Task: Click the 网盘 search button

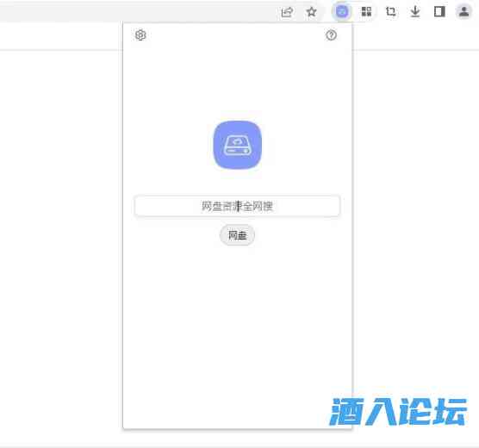Action: point(238,235)
